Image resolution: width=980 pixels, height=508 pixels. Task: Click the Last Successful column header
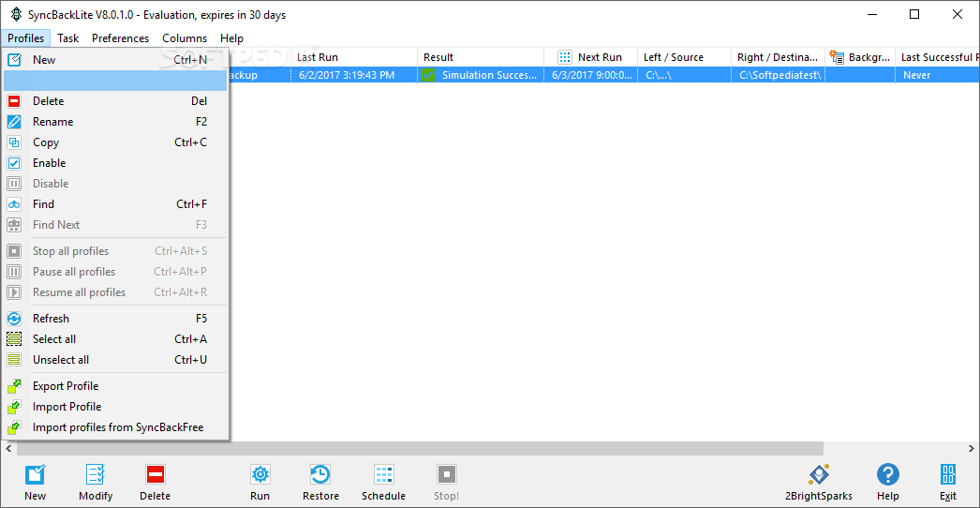point(938,57)
